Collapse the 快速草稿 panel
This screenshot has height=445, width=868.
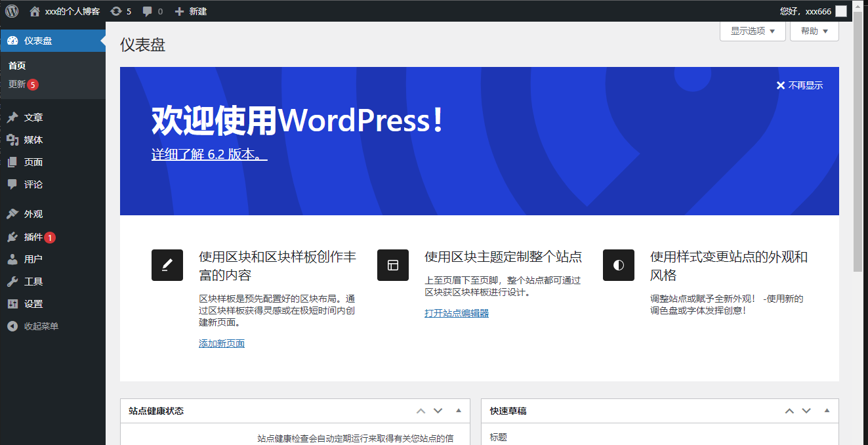tap(827, 411)
